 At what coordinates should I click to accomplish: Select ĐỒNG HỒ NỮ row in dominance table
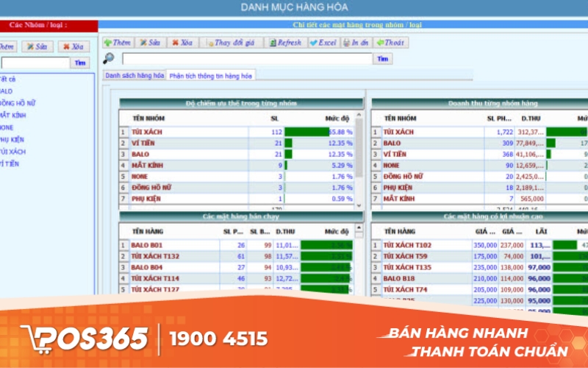[x=236, y=188]
